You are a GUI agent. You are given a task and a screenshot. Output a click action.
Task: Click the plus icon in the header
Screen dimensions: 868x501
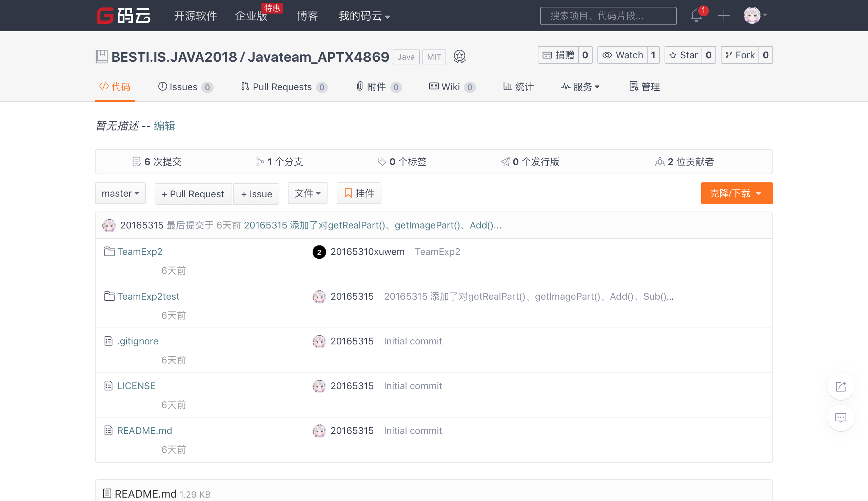point(724,16)
